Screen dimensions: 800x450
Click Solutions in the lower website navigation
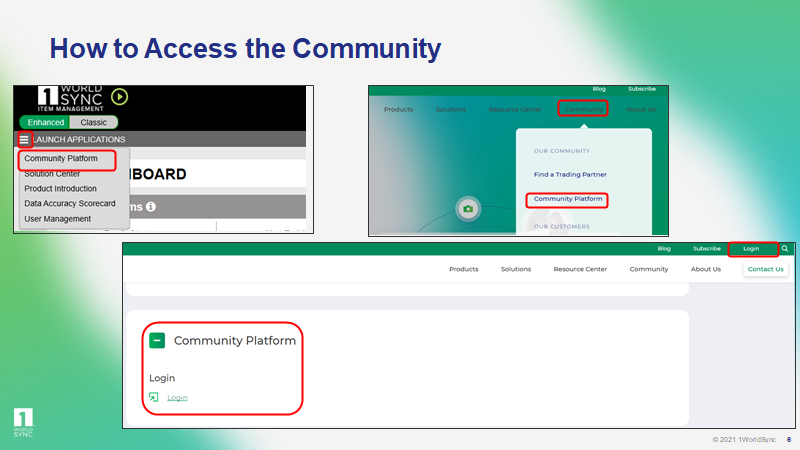point(516,269)
